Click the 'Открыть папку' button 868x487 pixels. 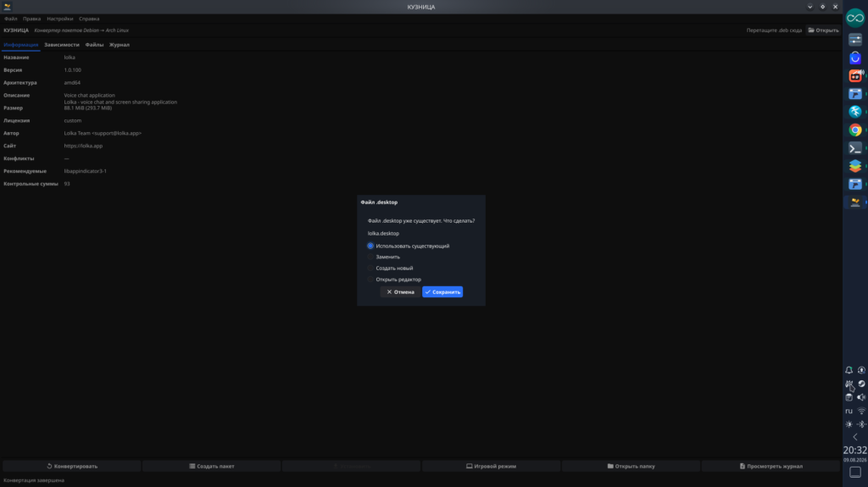pyautogui.click(x=631, y=466)
